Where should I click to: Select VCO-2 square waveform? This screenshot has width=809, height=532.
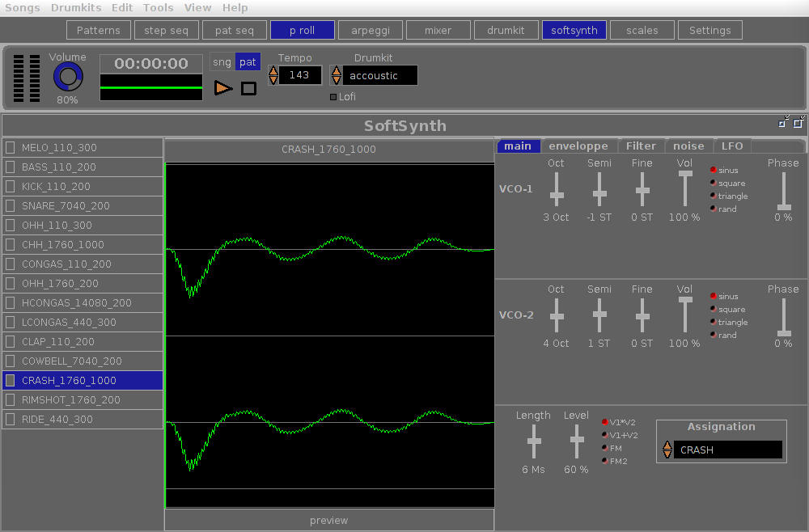pos(713,309)
